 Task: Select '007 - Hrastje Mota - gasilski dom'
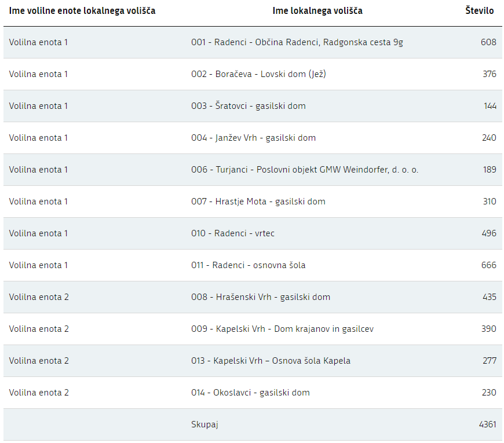pyautogui.click(x=258, y=202)
